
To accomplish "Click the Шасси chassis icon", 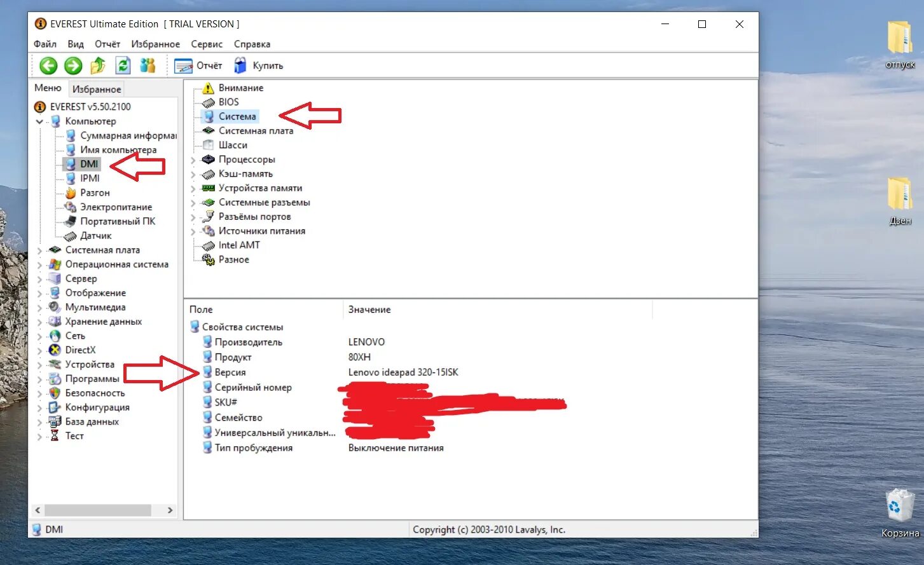I will coord(209,145).
